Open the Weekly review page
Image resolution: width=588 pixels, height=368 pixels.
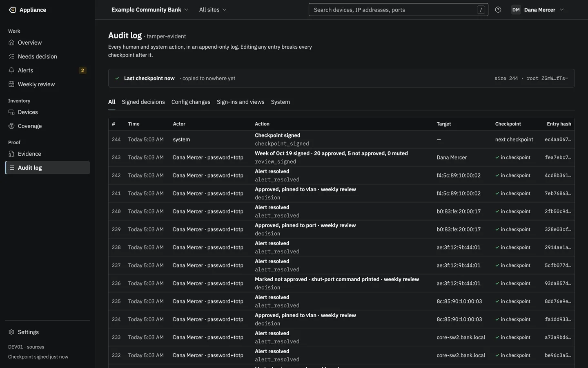coord(47,84)
